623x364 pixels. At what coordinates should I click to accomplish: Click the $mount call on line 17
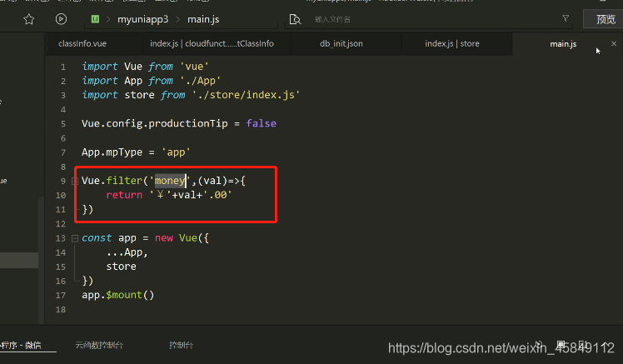[124, 295]
